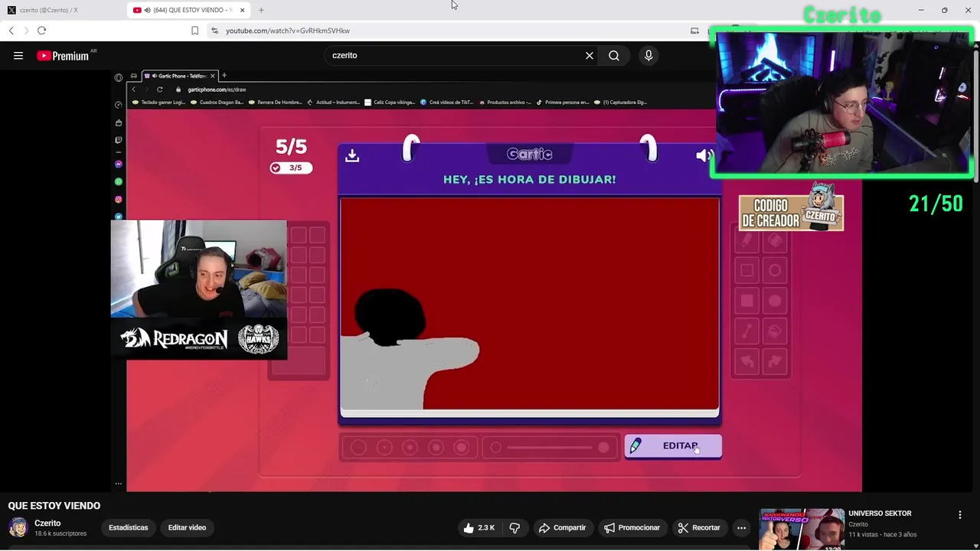The height and width of the screenshot is (551, 980).
Task: Select the line tool in Gartic
Action: pyautogui.click(x=747, y=331)
